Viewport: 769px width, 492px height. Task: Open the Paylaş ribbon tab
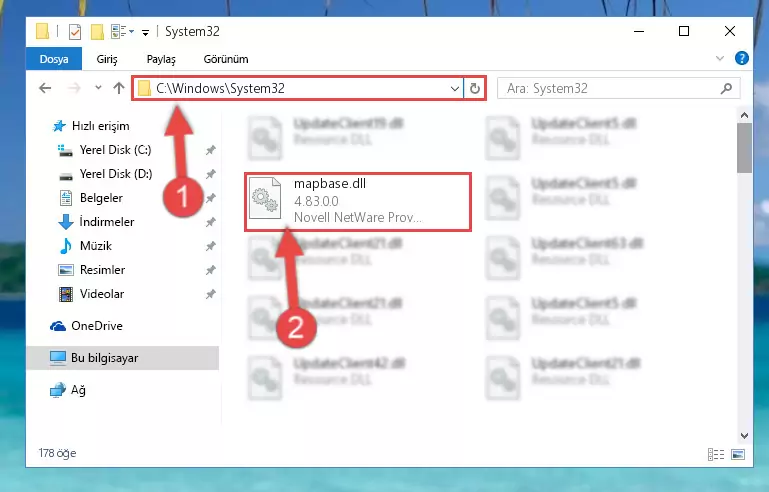click(x=161, y=59)
